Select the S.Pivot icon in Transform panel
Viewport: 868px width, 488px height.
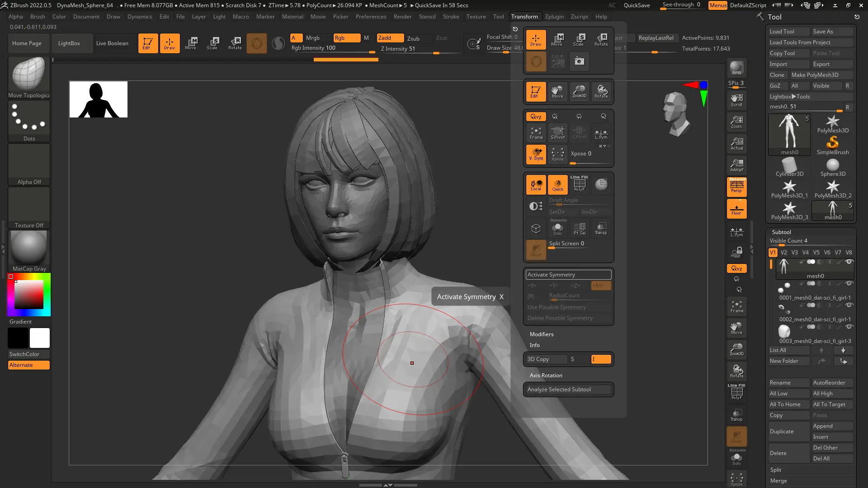coord(557,132)
